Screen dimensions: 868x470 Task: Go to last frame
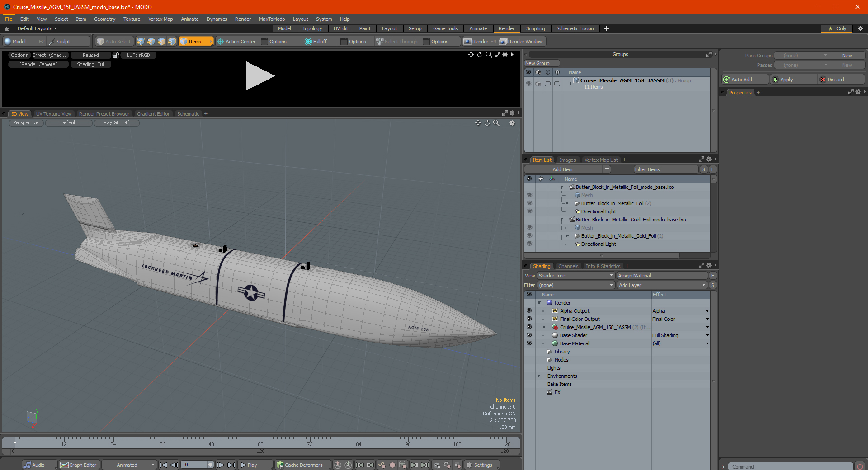231,465
